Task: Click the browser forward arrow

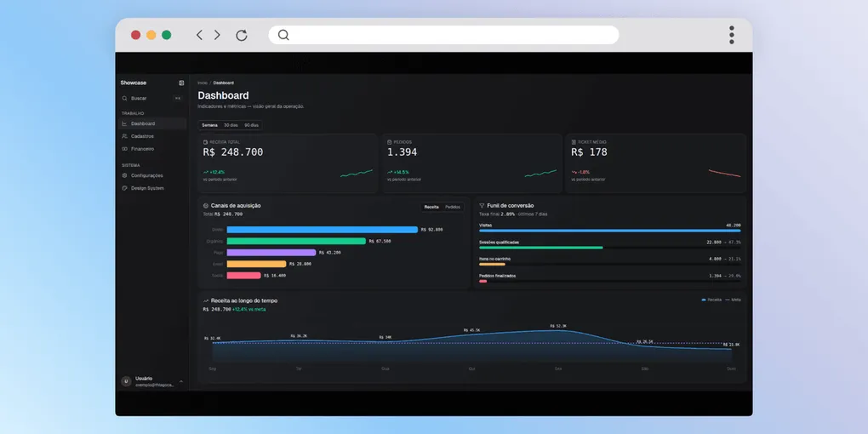Action: pyautogui.click(x=217, y=35)
